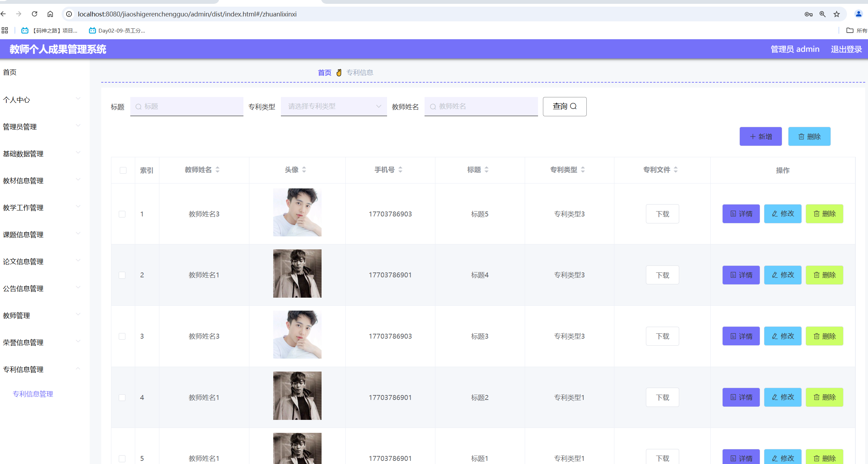This screenshot has width=868, height=464.
Task: Click the 新增 add button
Action: (760, 137)
